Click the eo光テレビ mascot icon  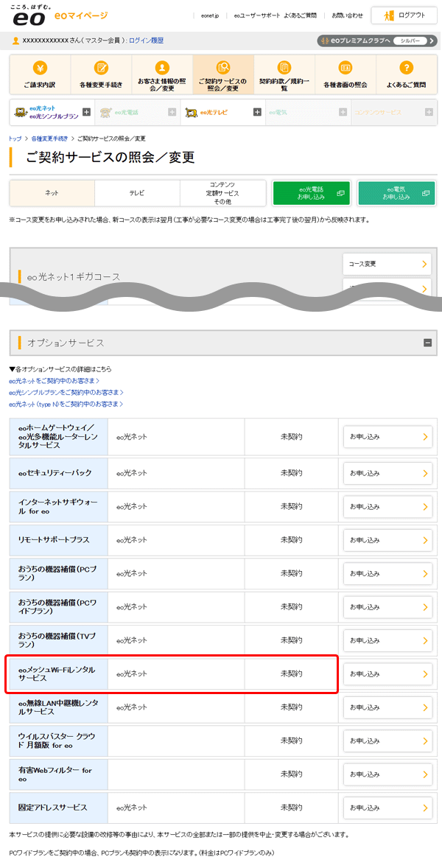pos(192,113)
